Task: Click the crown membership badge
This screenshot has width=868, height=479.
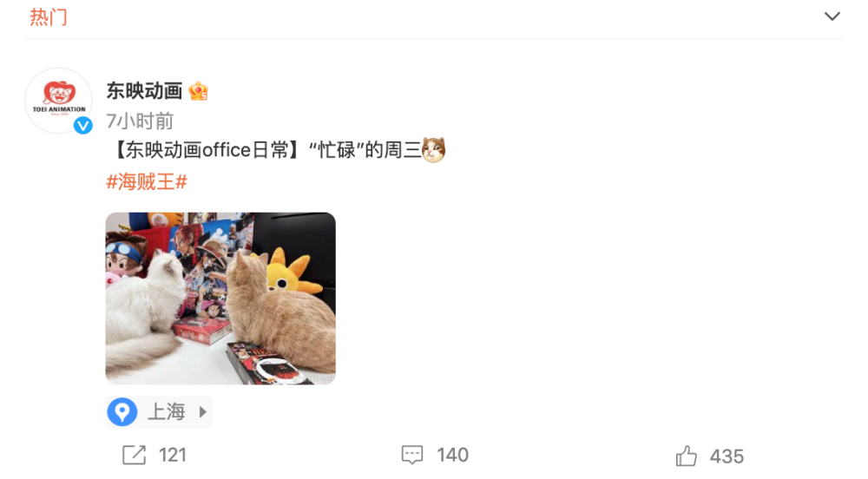Action: pos(198,91)
